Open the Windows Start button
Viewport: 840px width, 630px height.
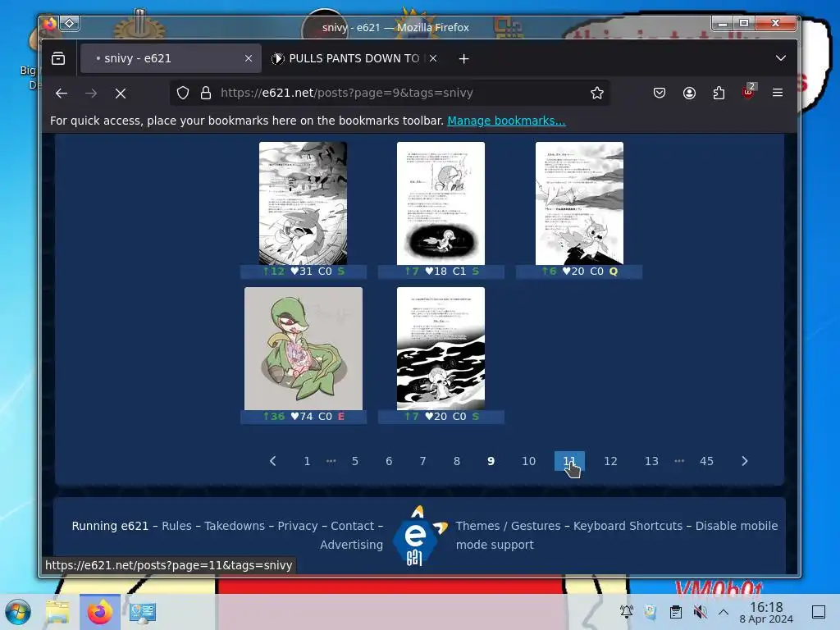[18, 612]
